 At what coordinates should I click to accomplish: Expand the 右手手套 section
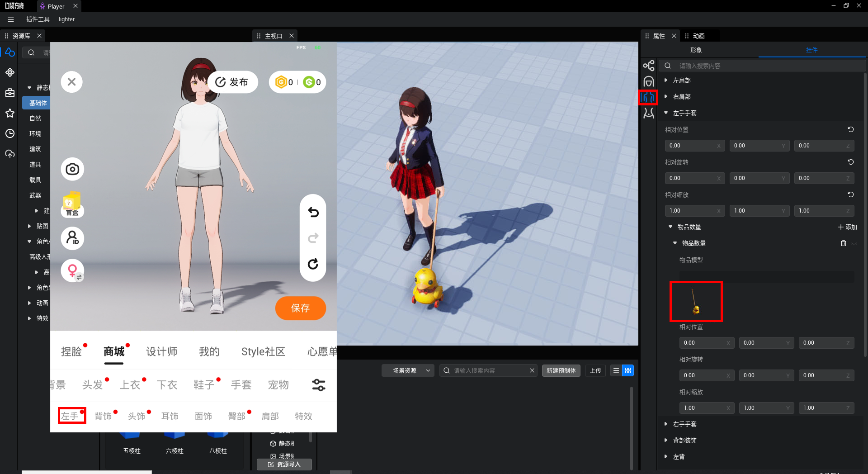[666, 424]
